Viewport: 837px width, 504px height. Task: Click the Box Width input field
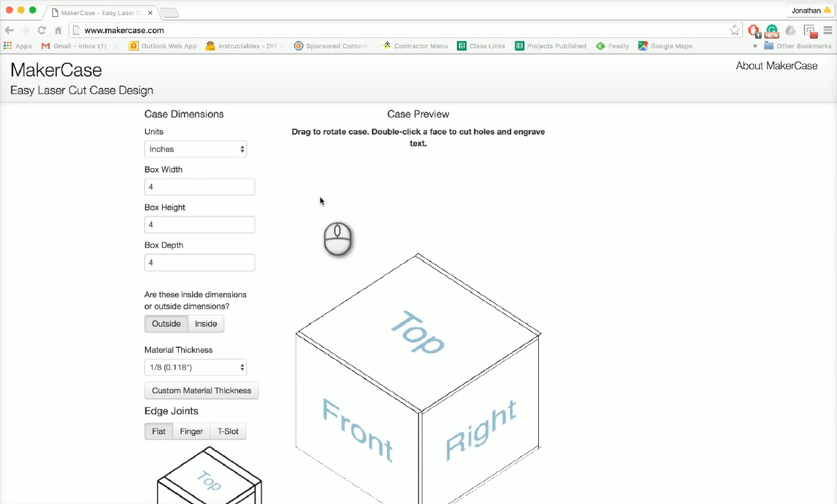199,187
